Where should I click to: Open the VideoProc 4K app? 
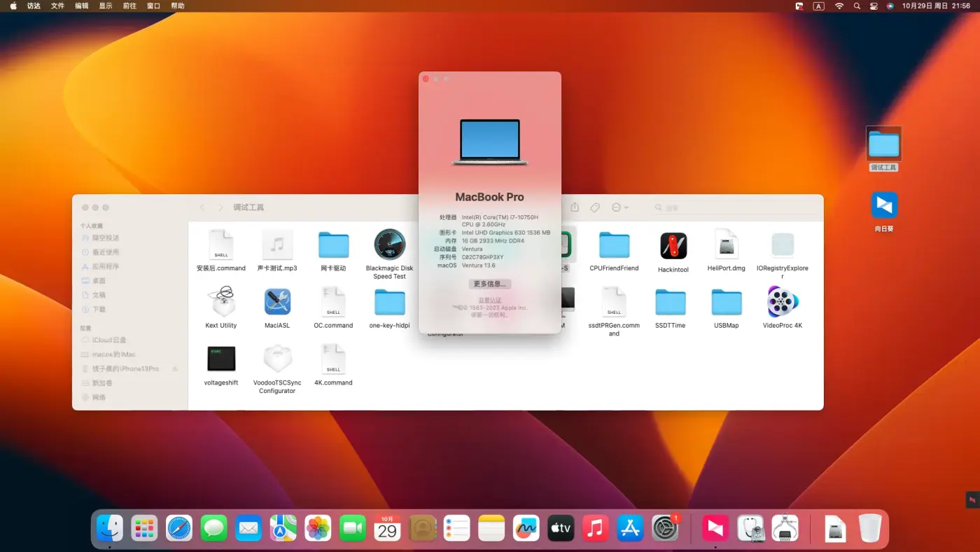point(782,303)
